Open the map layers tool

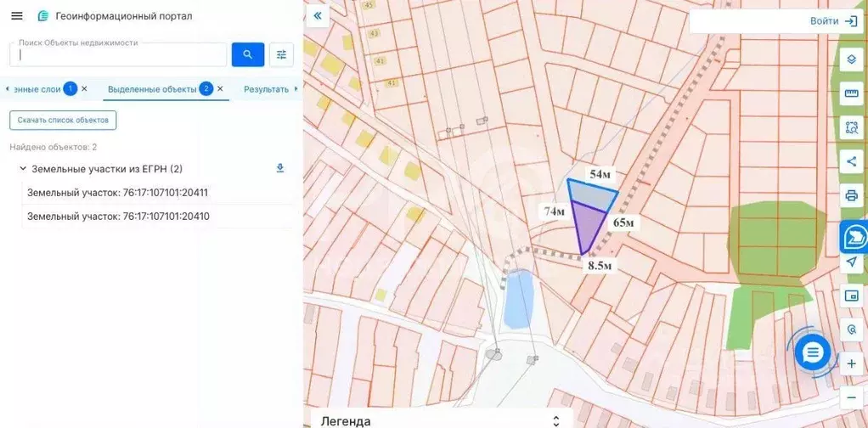click(851, 59)
